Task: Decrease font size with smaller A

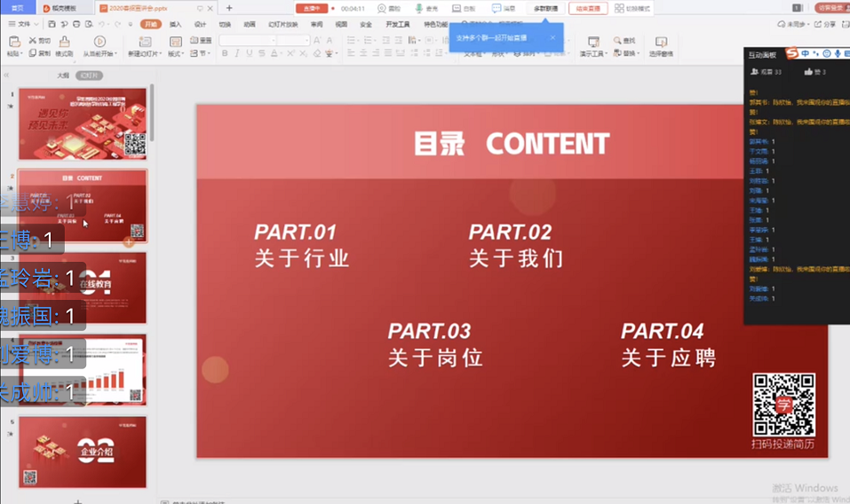Action: click(329, 41)
